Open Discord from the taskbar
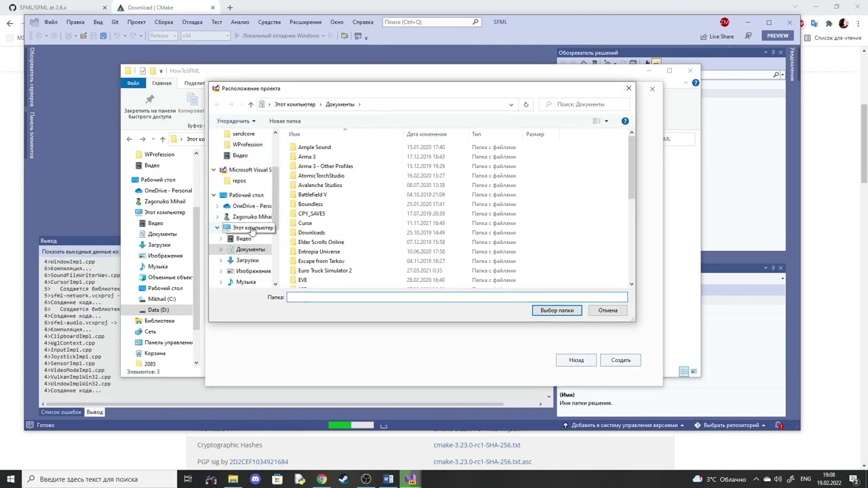868x488 pixels. point(255,479)
